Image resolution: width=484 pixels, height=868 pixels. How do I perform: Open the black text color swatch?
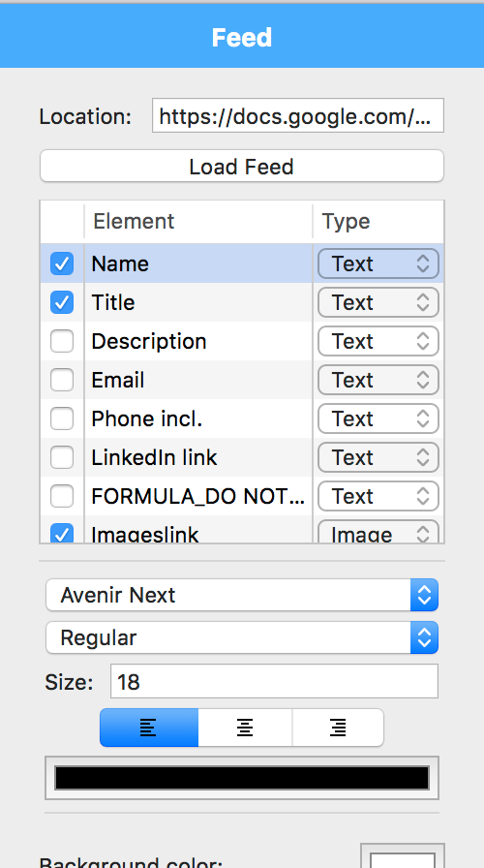coord(242,778)
